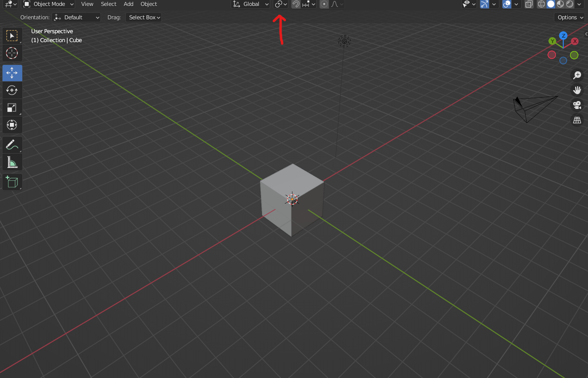Click the hand pan view icon
The image size is (588, 378).
[x=577, y=90]
